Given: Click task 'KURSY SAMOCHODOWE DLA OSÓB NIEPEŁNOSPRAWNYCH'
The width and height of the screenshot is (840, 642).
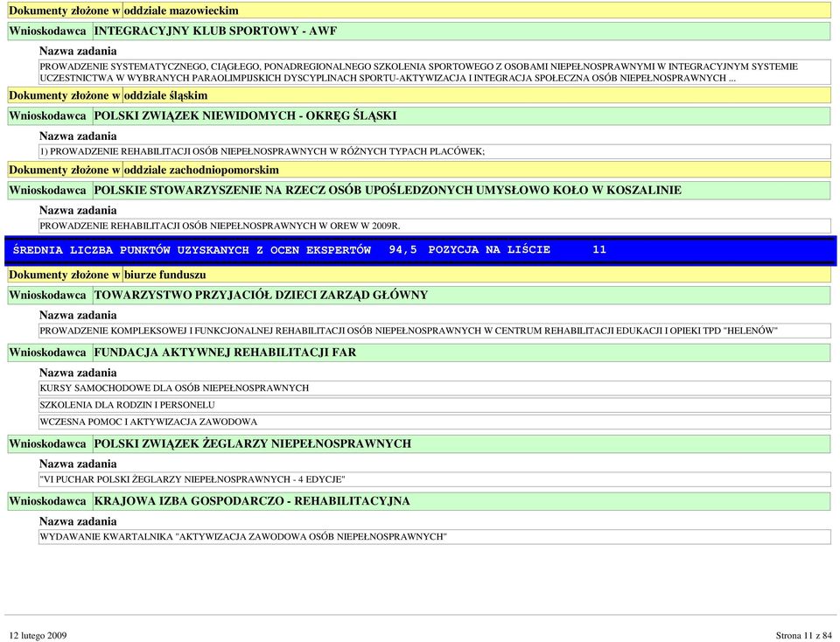Looking at the screenshot, I should [435, 387].
